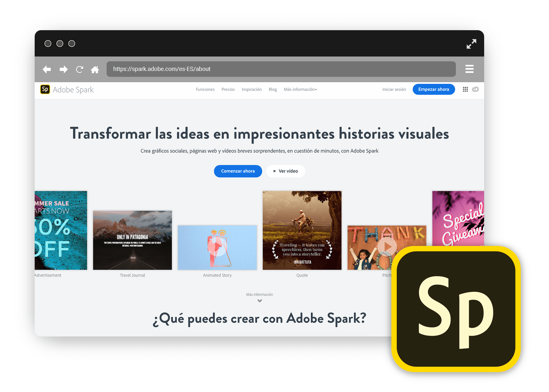The height and width of the screenshot is (392, 549).
Task: Open the Animated Story wedding thumbnail
Action: point(217,248)
